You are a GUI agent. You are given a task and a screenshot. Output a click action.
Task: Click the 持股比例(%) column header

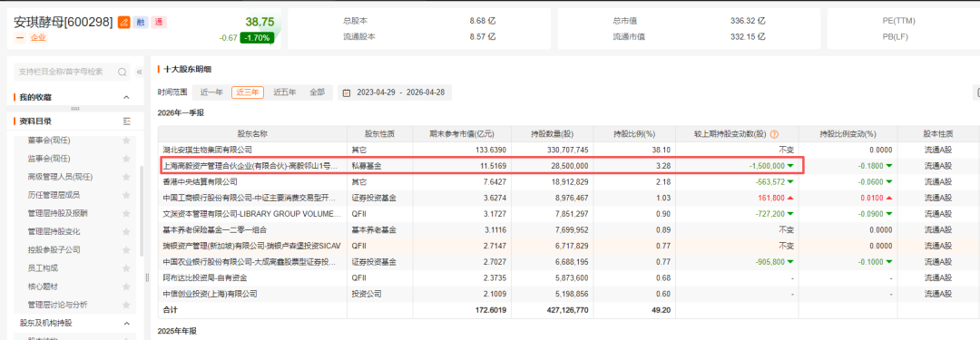click(x=633, y=134)
